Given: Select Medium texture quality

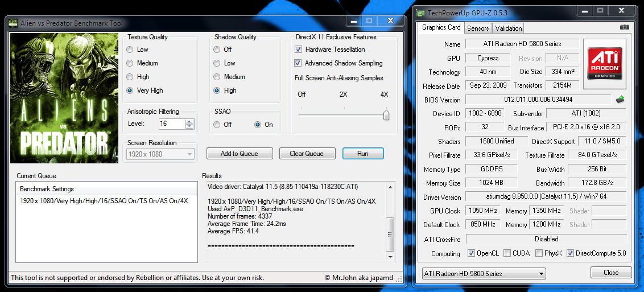Looking at the screenshot, I should (130, 63).
